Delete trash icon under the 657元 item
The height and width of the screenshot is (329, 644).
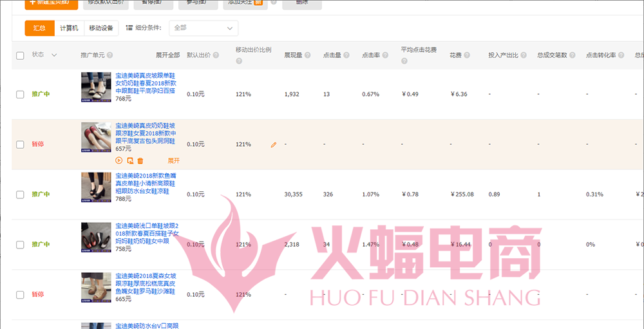tap(140, 160)
